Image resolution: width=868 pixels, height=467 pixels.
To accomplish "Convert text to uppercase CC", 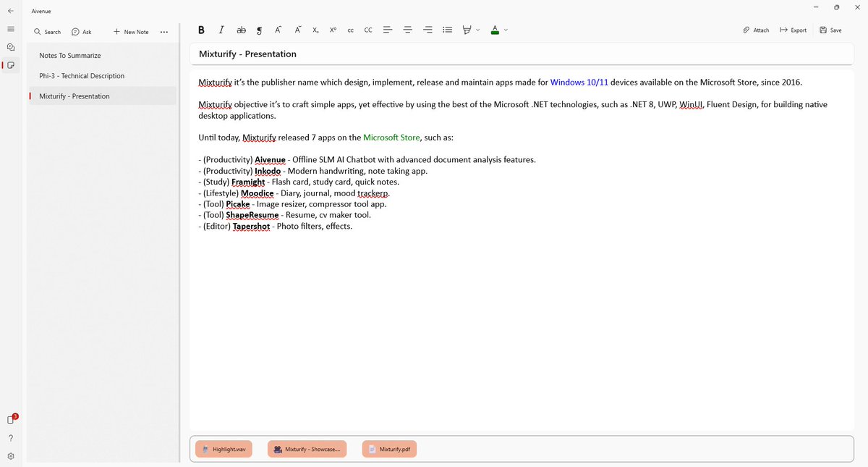I will 368,30.
